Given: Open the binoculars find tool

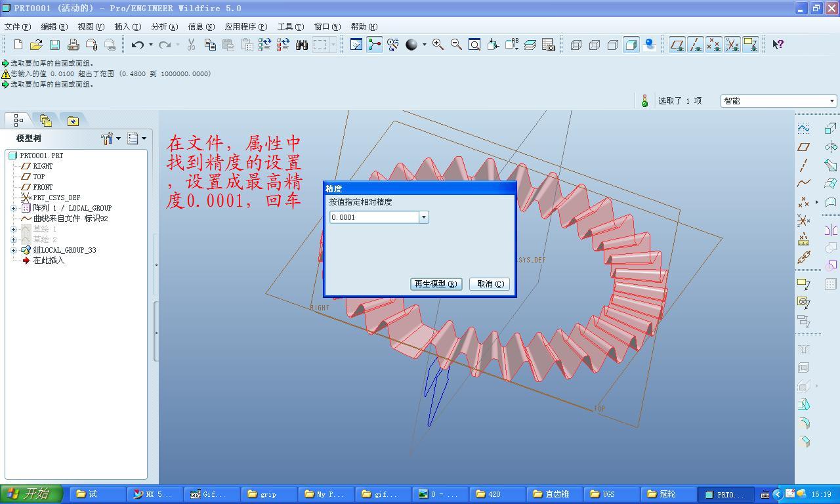Looking at the screenshot, I should [301, 45].
